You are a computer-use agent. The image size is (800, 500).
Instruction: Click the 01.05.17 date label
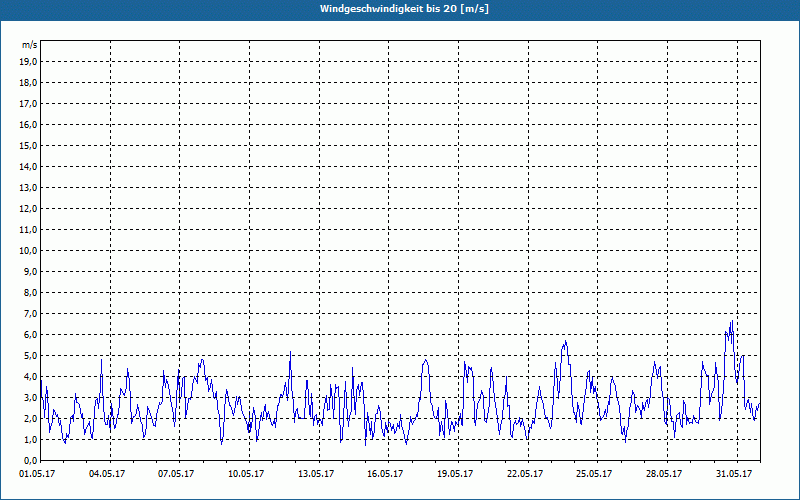point(37,474)
